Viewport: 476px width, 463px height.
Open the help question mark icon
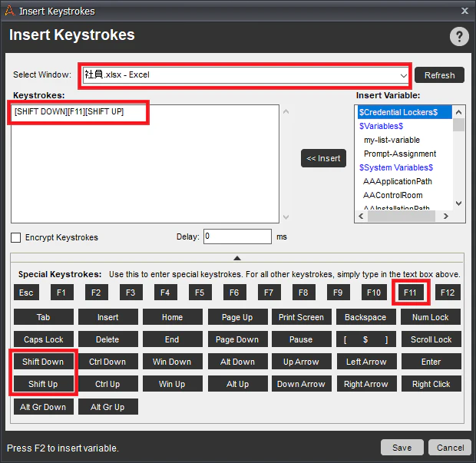click(459, 36)
